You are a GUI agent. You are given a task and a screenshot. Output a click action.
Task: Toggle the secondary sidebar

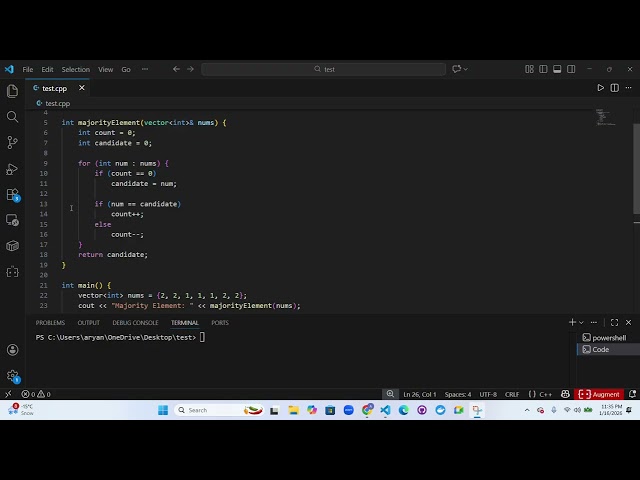pos(571,69)
